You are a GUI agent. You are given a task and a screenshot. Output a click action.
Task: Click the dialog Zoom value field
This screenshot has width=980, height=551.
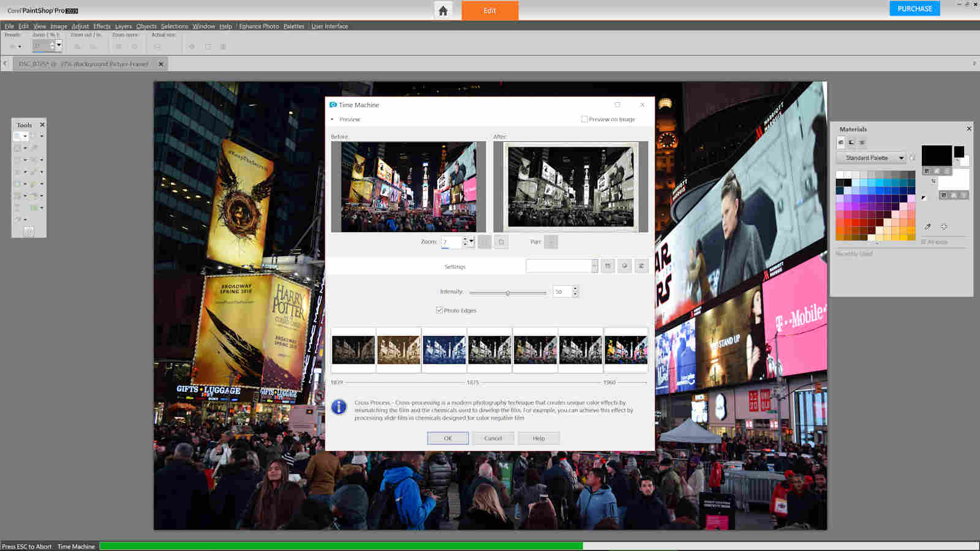[451, 242]
